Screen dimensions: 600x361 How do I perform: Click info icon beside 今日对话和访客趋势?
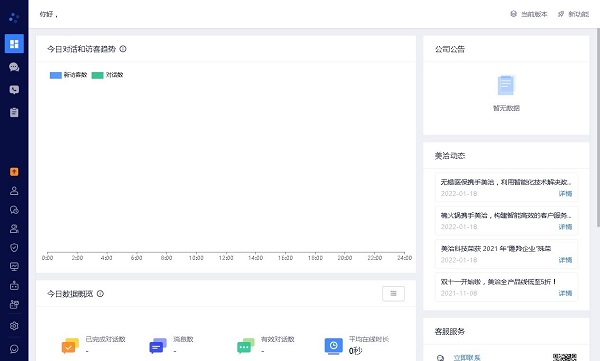point(123,49)
